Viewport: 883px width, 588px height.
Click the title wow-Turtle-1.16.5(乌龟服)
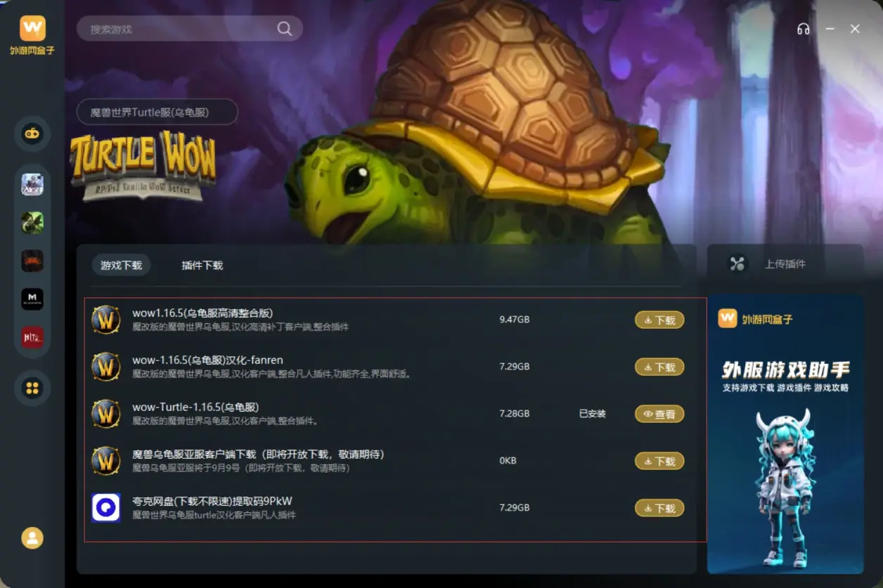tap(195, 407)
